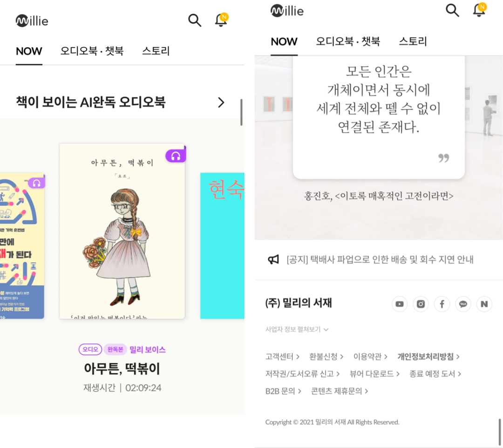
Task: Open search in the right screen header
Action: point(452,10)
